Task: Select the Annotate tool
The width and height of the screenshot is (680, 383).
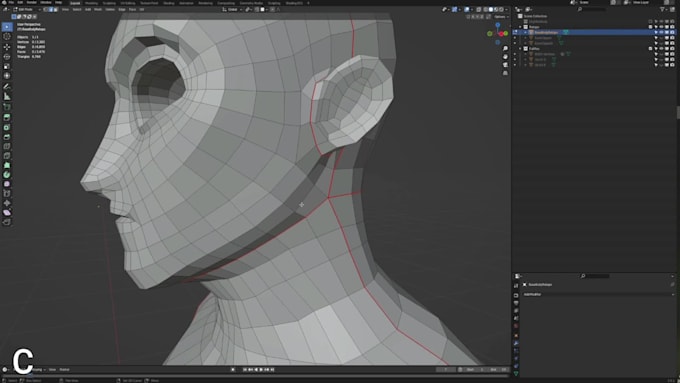Action: [7, 87]
